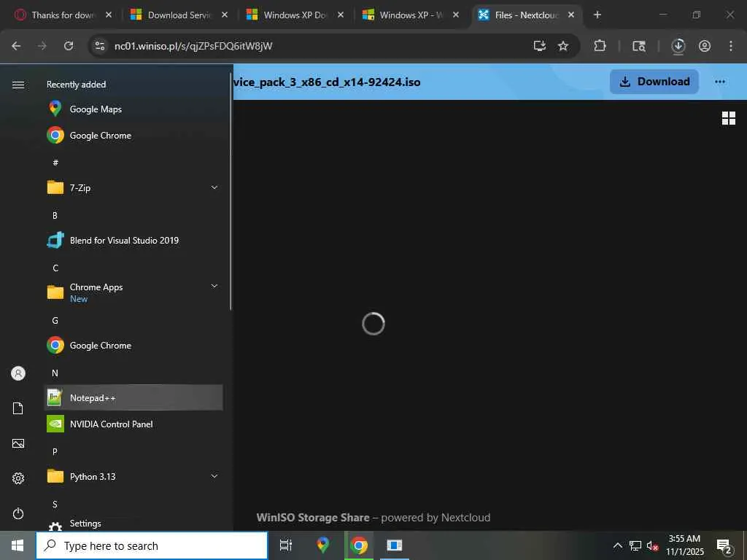This screenshot has width=747, height=560.
Task: Open Settings from the app list
Action: click(133, 524)
